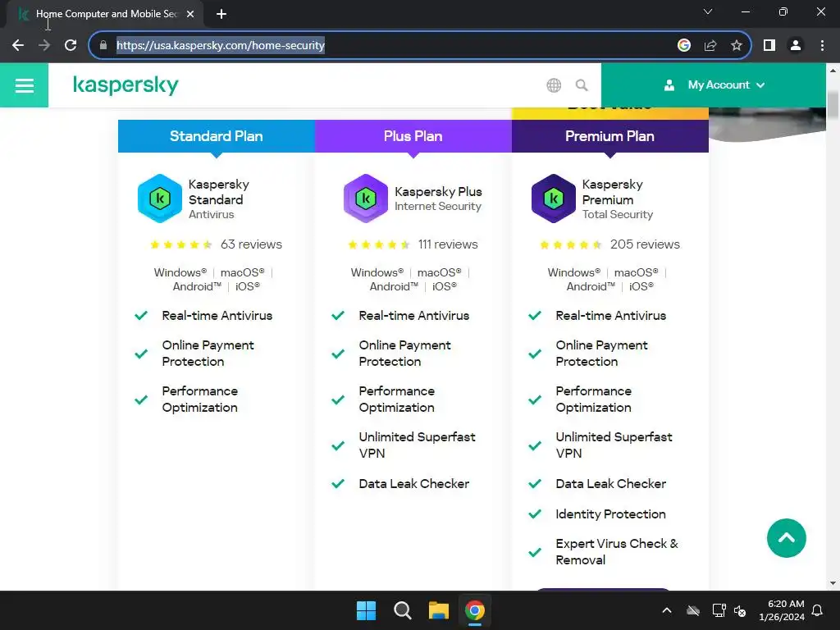Click the My Account user icon
This screenshot has height=630, width=840.
[x=669, y=85]
